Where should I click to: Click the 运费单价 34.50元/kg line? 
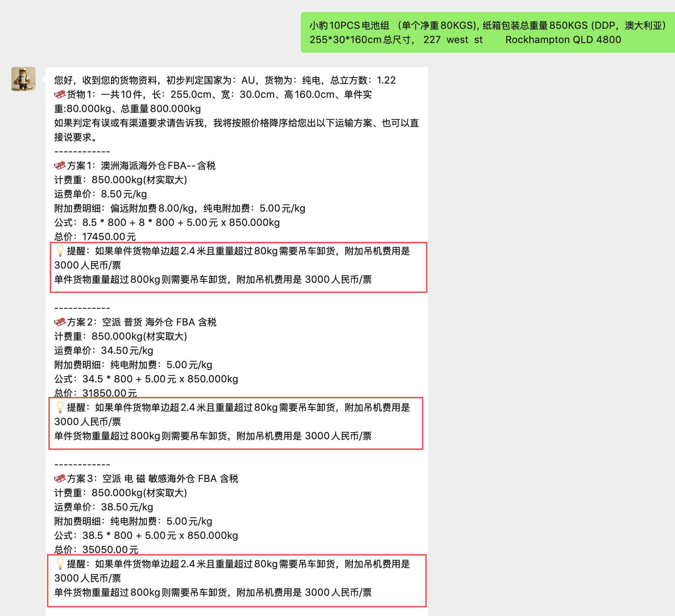(x=103, y=351)
